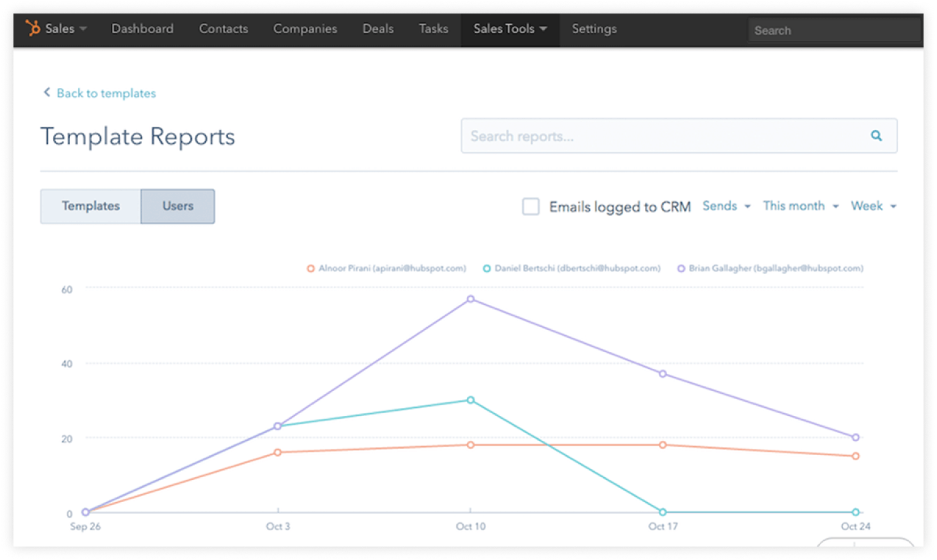The width and height of the screenshot is (937, 560).
Task: Click the HubSpot sprocket logo icon
Action: [x=32, y=29]
